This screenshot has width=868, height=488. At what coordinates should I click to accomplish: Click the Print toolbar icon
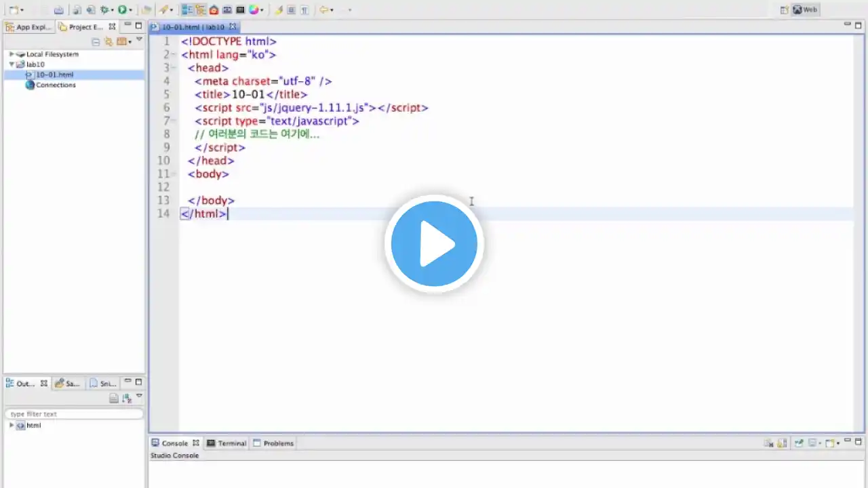[x=59, y=10]
